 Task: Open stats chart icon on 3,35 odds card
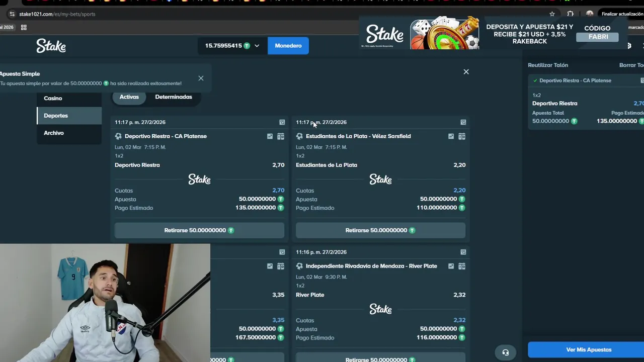(x=270, y=266)
